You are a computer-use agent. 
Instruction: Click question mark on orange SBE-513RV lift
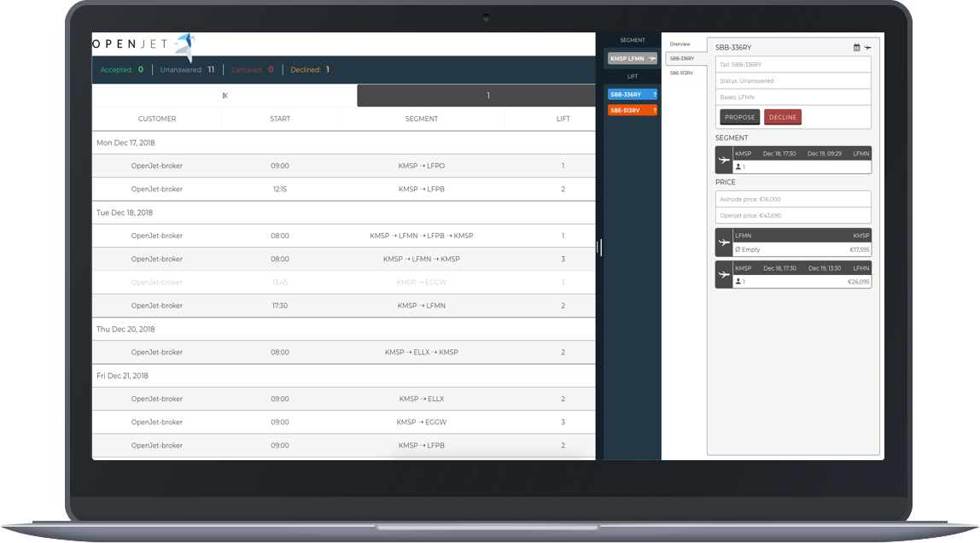[x=654, y=111]
